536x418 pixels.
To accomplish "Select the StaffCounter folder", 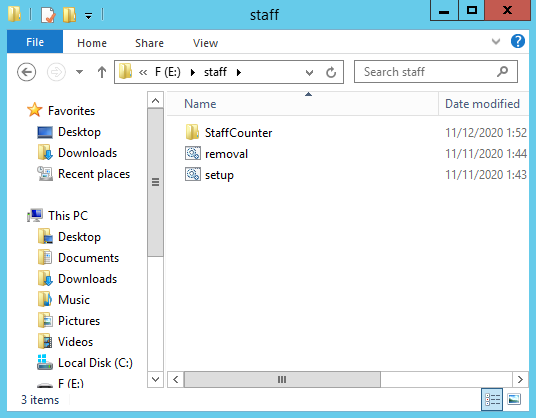I will 229,133.
